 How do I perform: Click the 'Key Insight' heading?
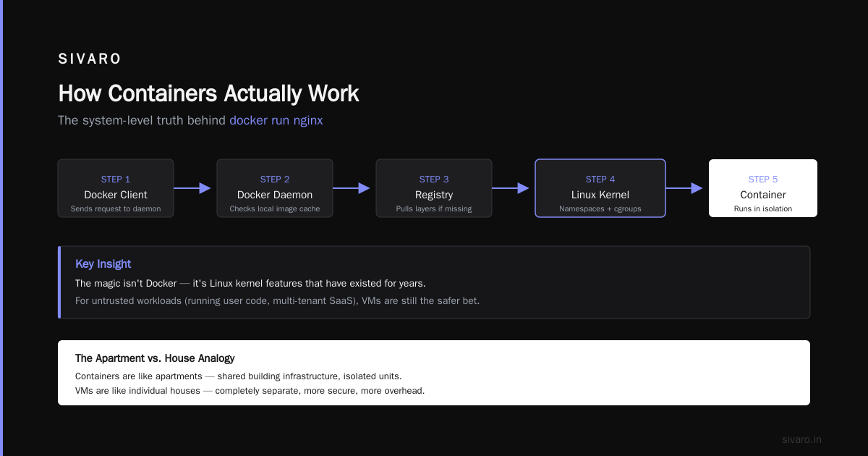click(x=103, y=264)
